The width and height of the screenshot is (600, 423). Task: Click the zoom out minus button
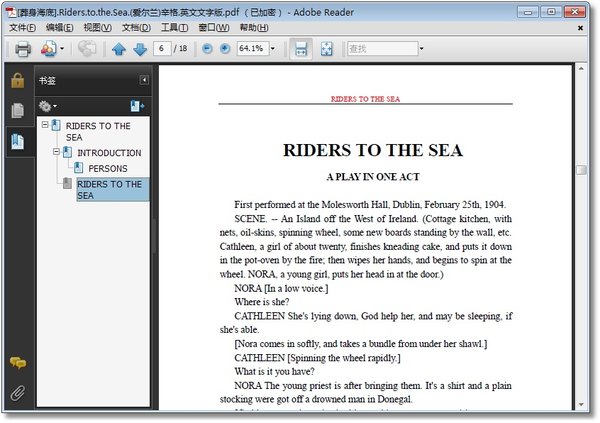[207, 49]
